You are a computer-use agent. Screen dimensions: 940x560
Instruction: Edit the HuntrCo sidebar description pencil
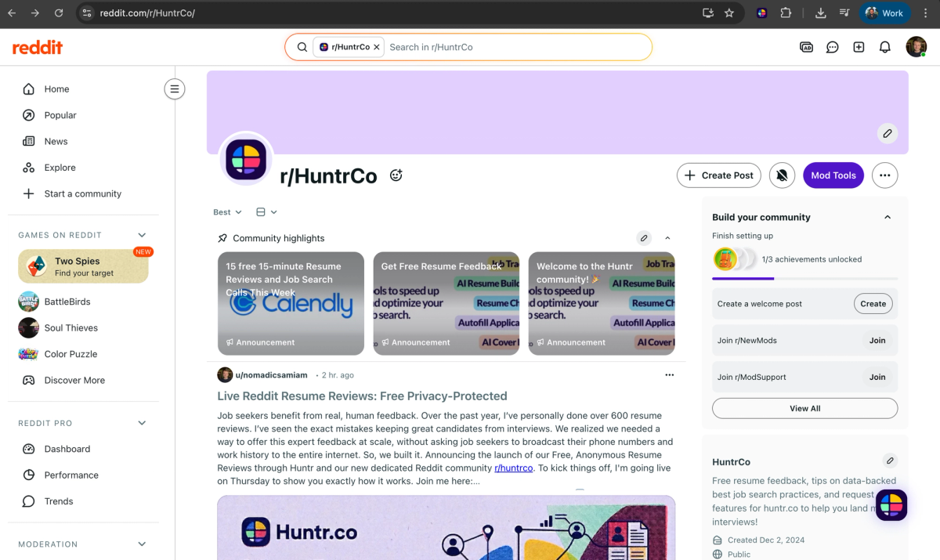click(x=890, y=461)
